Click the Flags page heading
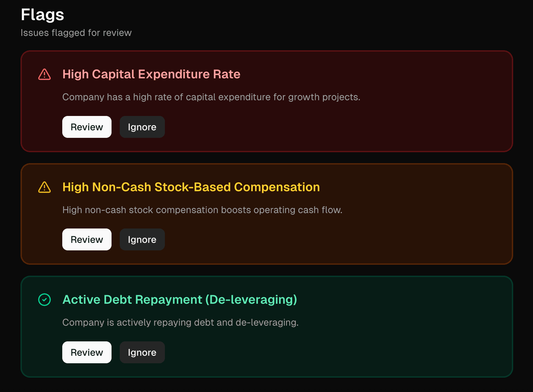The height and width of the screenshot is (392, 533). click(x=42, y=15)
